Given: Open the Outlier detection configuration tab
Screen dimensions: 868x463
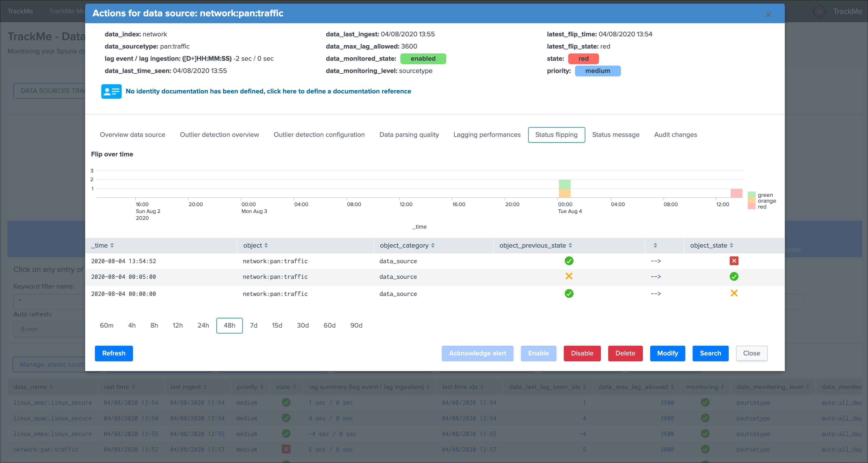Looking at the screenshot, I should point(319,135).
